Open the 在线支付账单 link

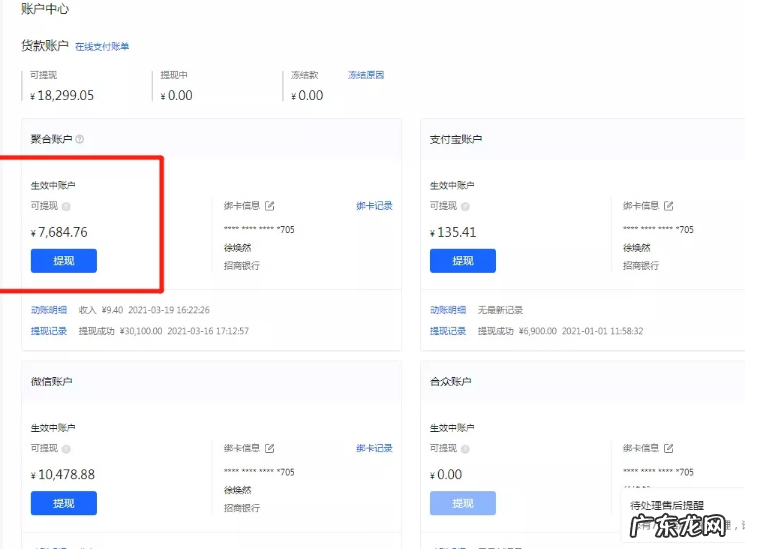pyautogui.click(x=102, y=46)
